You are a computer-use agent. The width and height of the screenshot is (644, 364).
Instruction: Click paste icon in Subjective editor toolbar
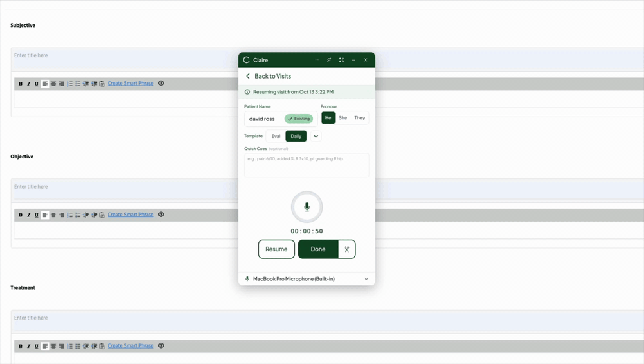102,84
